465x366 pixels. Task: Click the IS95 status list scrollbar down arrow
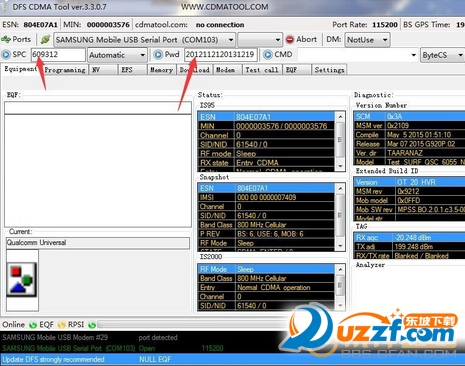pyautogui.click(x=340, y=166)
